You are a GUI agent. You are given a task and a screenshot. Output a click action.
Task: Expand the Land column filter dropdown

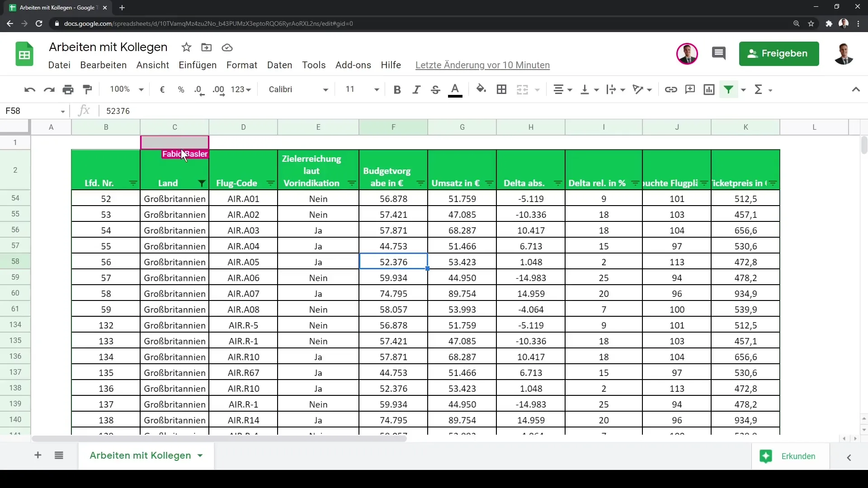coord(202,183)
